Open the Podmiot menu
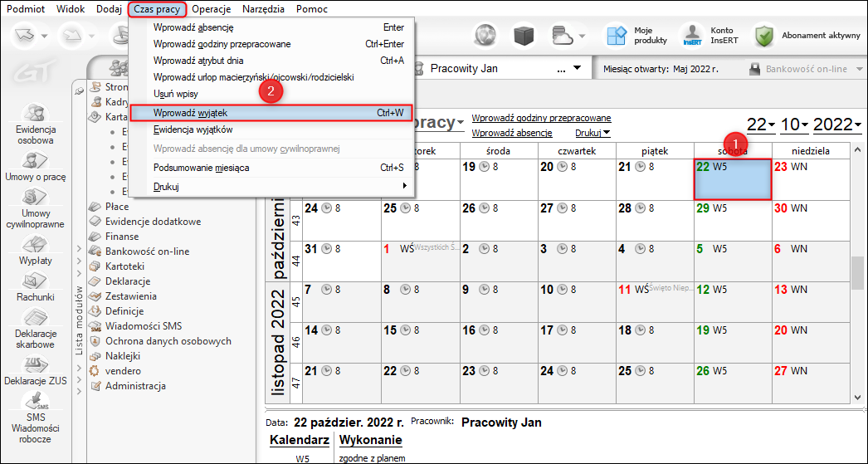 pos(26,9)
